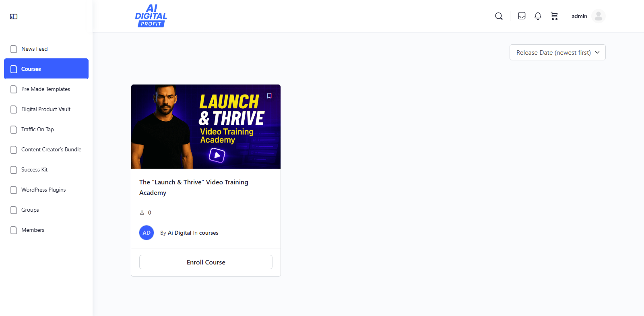Show notifications bell icon
This screenshot has width=644, height=316.
(538, 16)
